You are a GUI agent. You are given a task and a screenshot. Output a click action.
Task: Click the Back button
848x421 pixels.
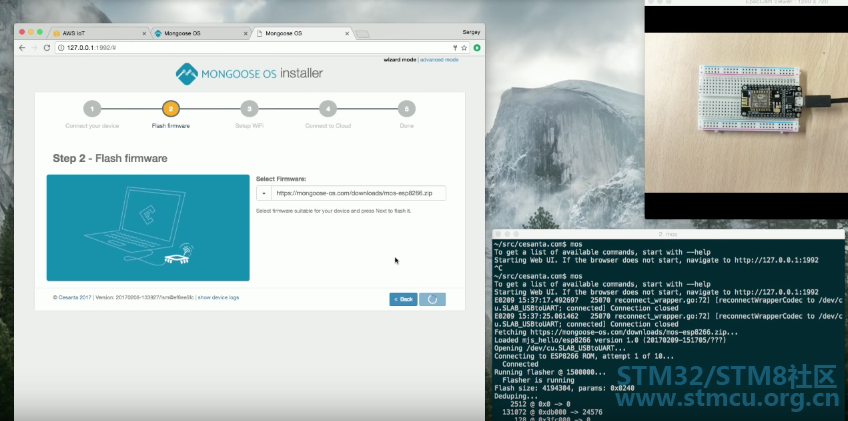[x=403, y=299]
